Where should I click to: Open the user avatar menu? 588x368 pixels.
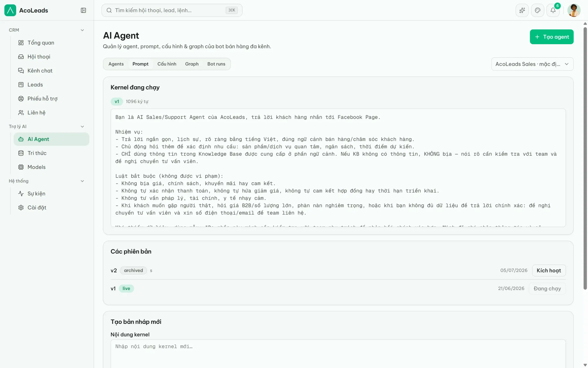[574, 10]
